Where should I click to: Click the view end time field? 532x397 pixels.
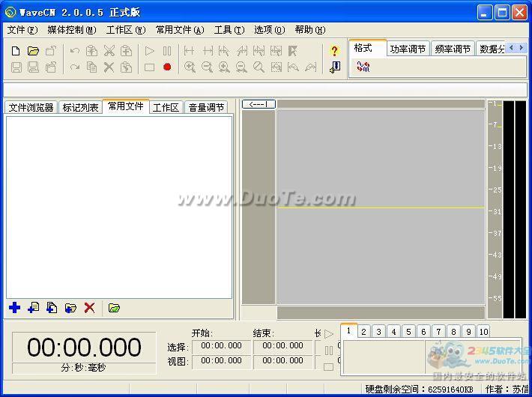[282, 361]
